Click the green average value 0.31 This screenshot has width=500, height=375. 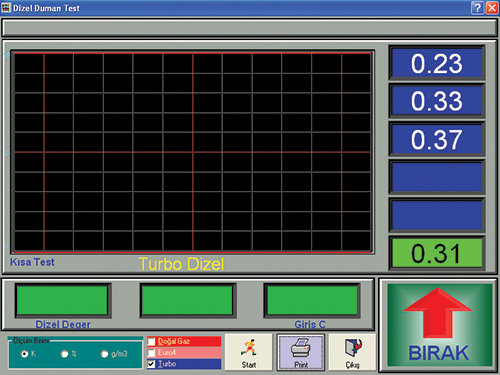point(437,253)
